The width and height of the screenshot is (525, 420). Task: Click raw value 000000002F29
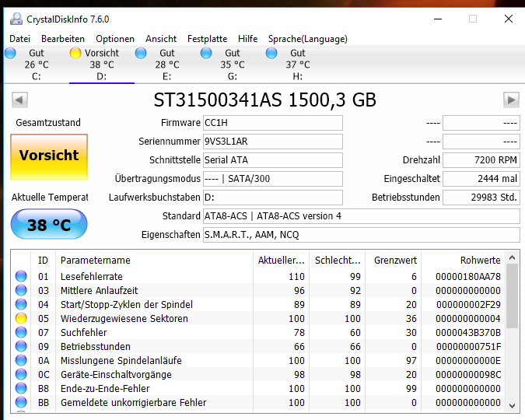468,305
